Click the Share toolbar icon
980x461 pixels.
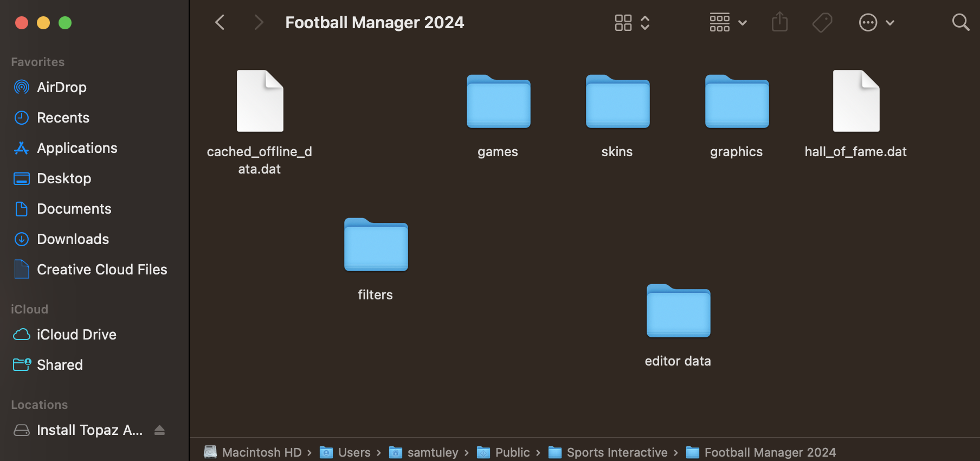pos(779,22)
